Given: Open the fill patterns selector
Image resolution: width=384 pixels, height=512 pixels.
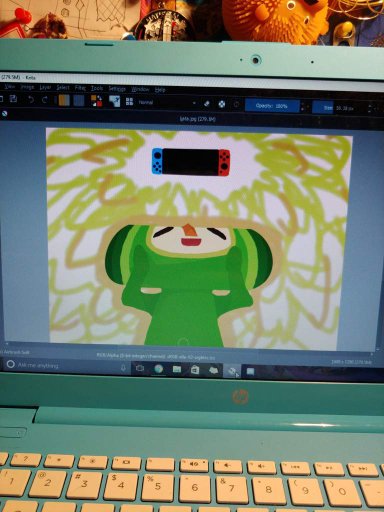Looking at the screenshot, I should (x=79, y=101).
